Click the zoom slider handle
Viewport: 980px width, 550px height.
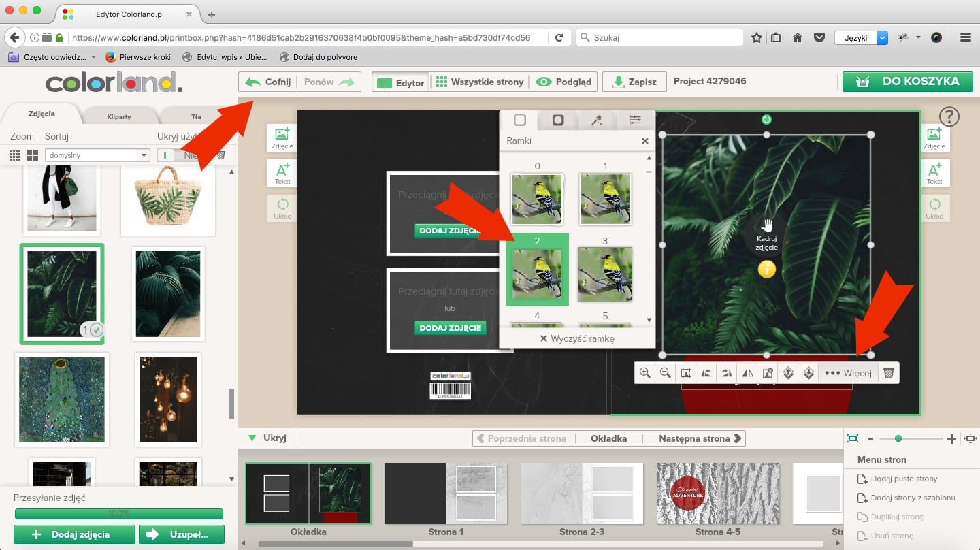point(898,438)
